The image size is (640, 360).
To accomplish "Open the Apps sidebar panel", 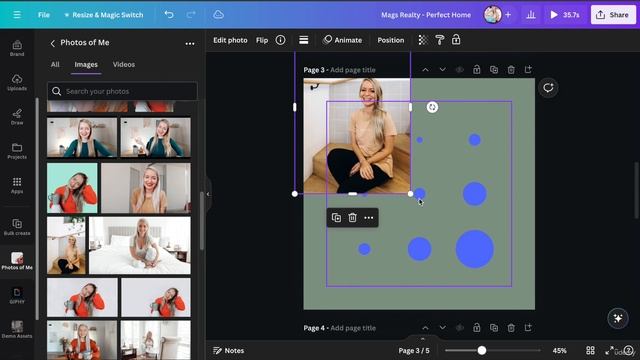I will [x=17, y=185].
